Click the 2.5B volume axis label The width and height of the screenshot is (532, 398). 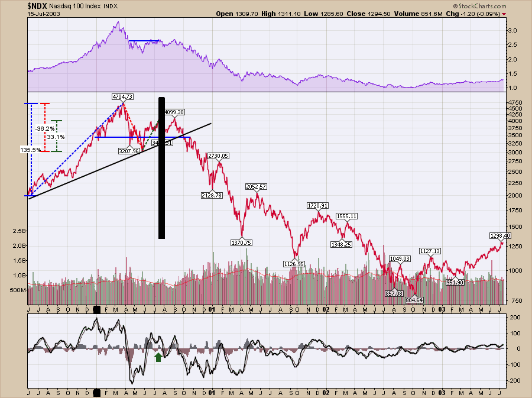[19, 231]
